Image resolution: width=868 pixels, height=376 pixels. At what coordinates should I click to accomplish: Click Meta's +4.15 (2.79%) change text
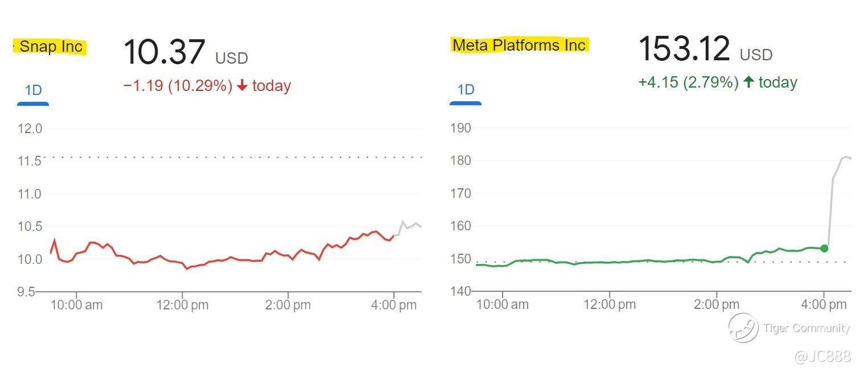point(688,82)
